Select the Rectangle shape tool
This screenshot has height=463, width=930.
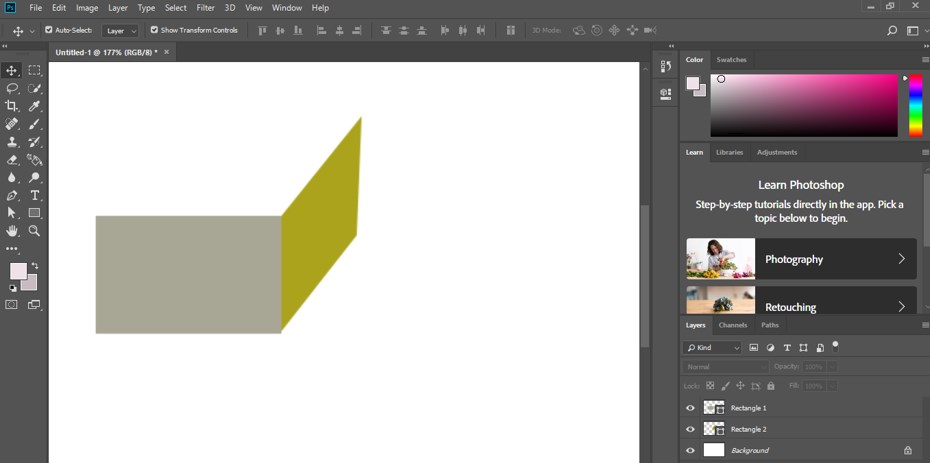(34, 213)
